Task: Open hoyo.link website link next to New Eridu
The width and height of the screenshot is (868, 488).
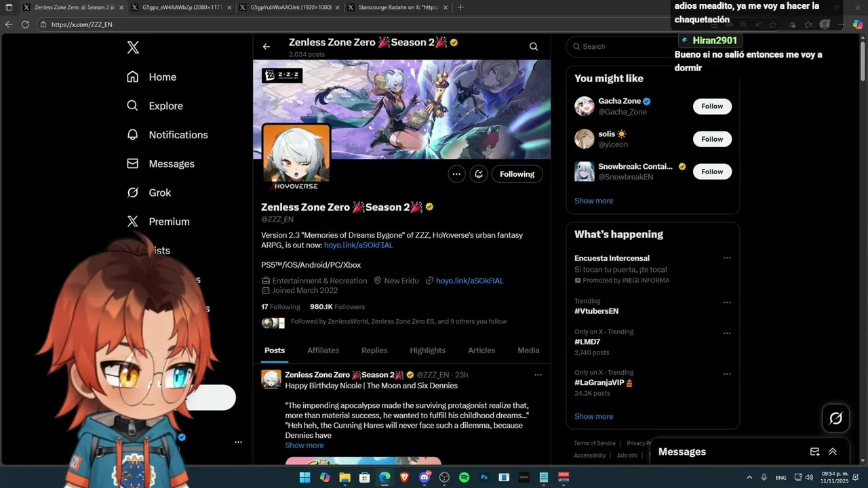Action: pyautogui.click(x=469, y=281)
